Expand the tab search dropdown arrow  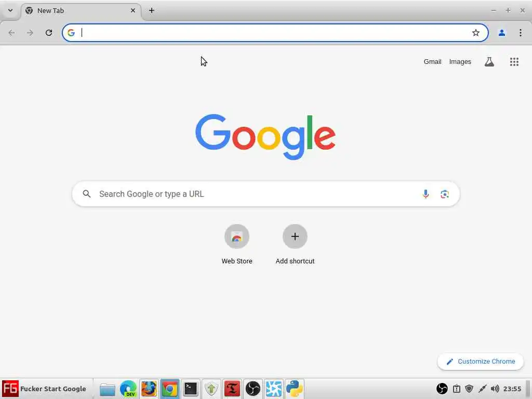pos(10,10)
